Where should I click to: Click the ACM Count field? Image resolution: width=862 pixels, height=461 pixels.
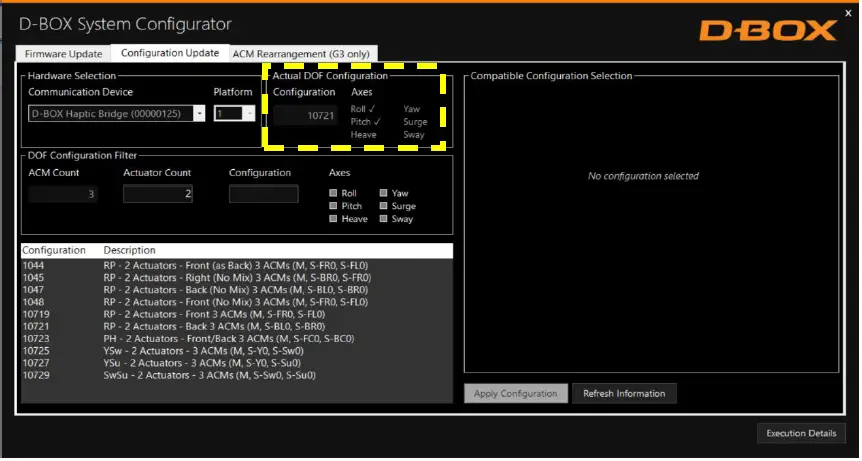(x=63, y=194)
